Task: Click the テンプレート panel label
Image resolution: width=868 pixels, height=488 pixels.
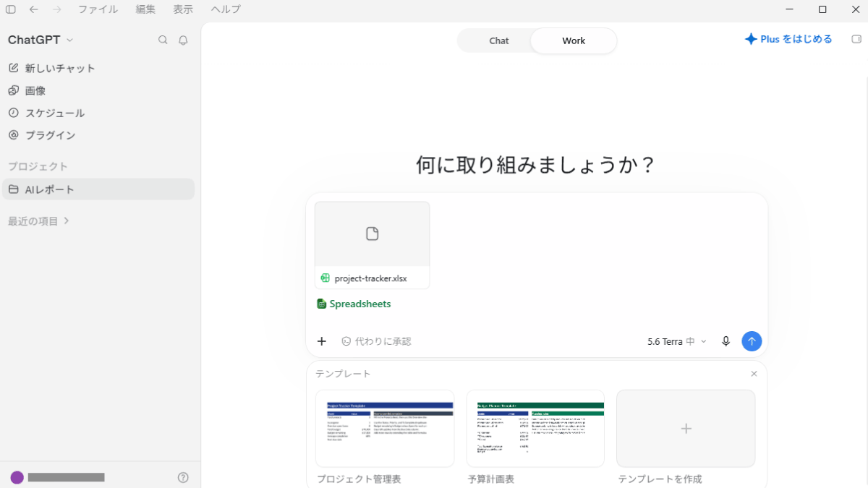Action: (343, 374)
